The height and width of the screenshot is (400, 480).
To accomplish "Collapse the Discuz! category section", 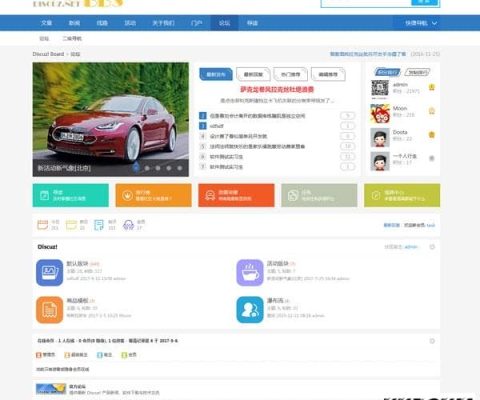I will (432, 247).
